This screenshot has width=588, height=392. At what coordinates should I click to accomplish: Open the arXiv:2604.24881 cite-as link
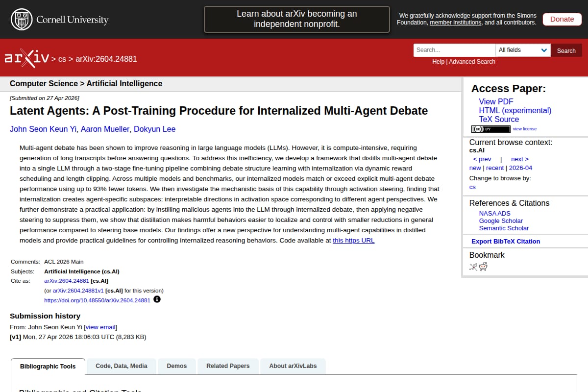point(67,281)
